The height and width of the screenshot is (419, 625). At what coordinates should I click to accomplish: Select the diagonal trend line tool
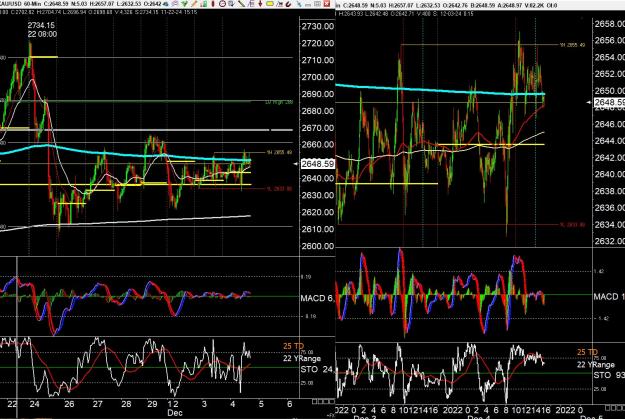coord(241,4)
